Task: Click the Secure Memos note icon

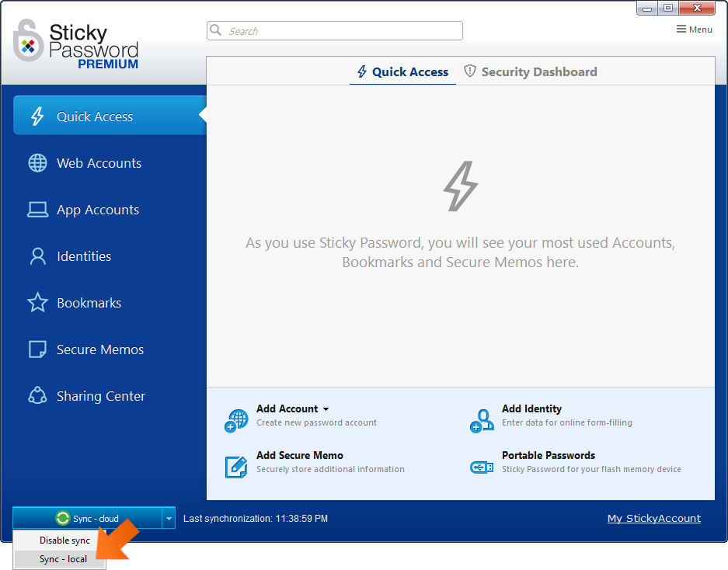Action: pyautogui.click(x=37, y=349)
